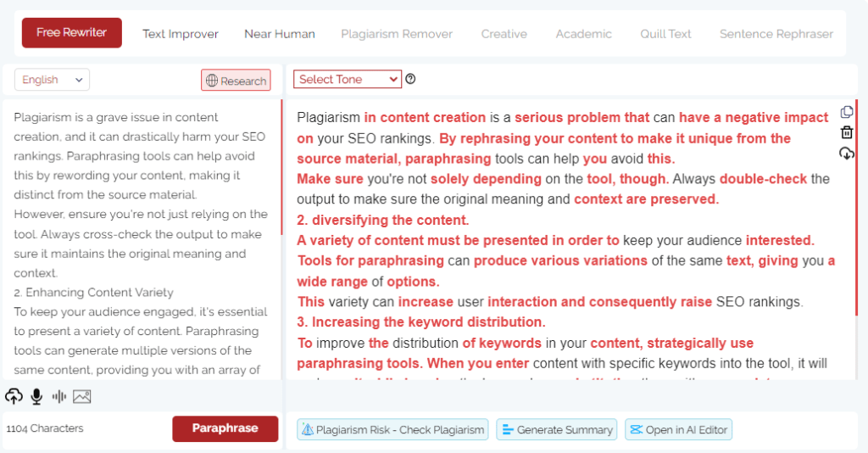
Task: Switch to Plagiarism Remover mode
Action: [x=397, y=34]
